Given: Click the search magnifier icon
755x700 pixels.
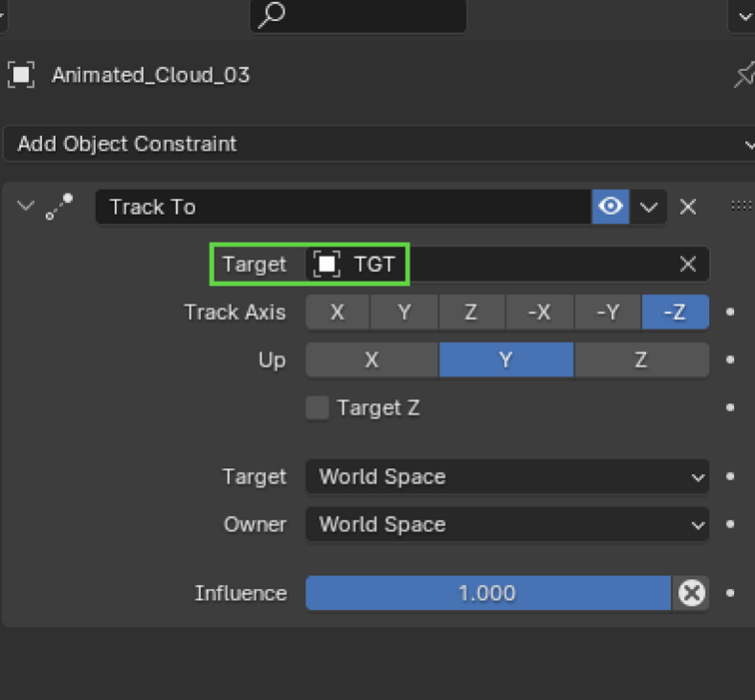Looking at the screenshot, I should [x=272, y=15].
